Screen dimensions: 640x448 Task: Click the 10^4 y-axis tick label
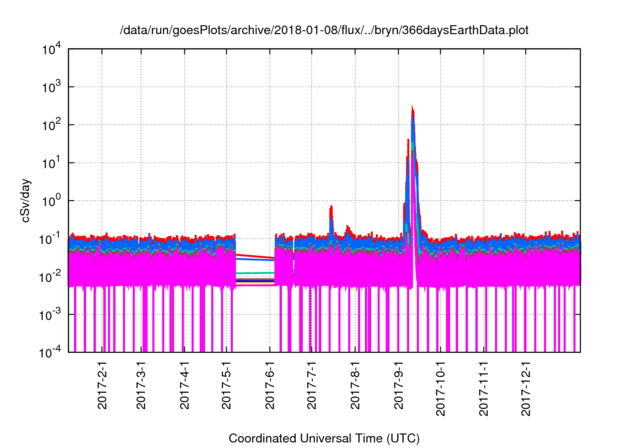(52, 49)
